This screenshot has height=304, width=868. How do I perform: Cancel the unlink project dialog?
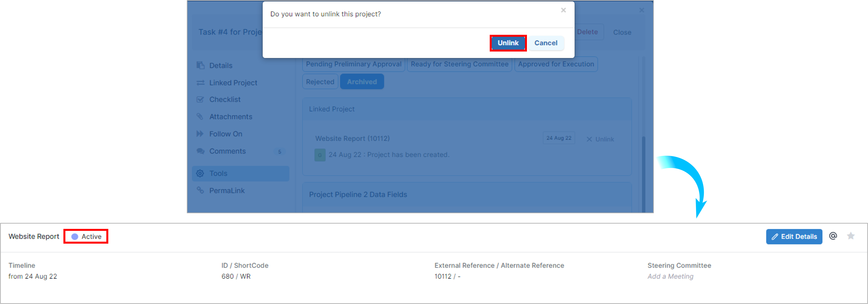545,43
